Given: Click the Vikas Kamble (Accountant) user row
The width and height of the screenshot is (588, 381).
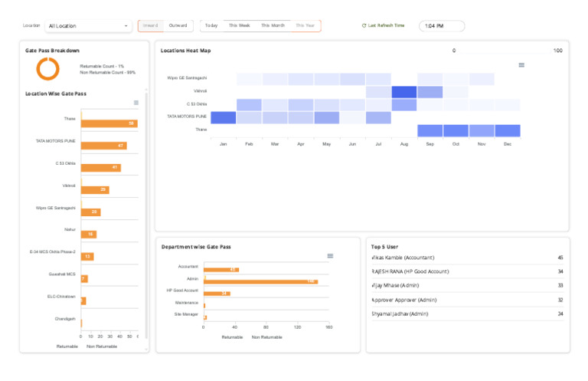Looking at the screenshot, I should click(467, 258).
